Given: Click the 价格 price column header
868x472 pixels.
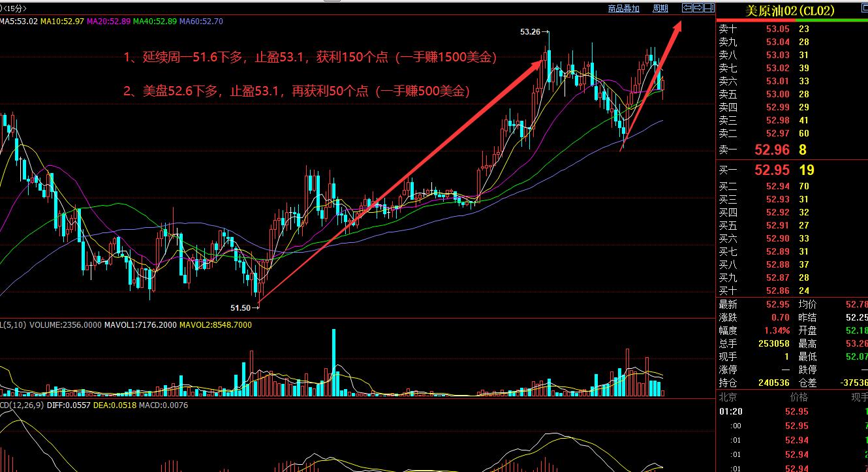Looking at the screenshot, I should coord(799,397).
